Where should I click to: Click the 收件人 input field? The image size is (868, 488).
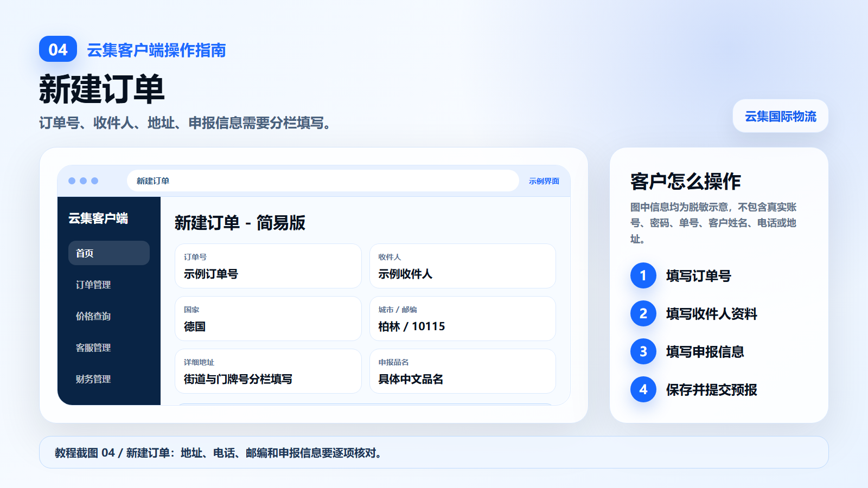[x=463, y=266]
